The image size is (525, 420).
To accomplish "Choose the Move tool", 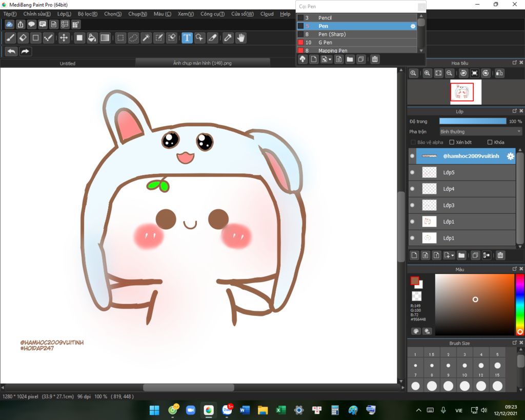I will [64, 38].
